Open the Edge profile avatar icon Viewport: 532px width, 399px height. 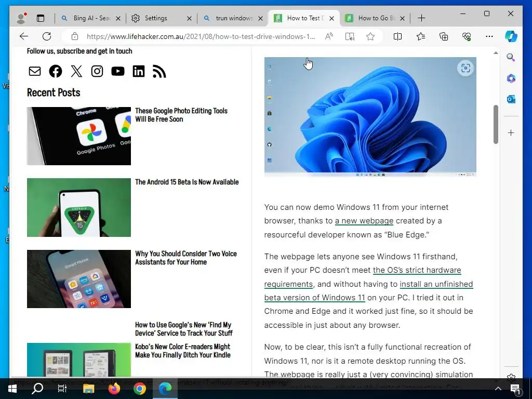[21, 18]
